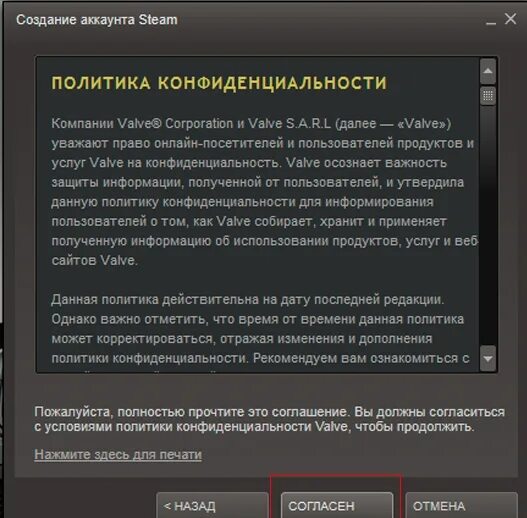Abort setup with the ОТМЕНА button
Viewport: 527px width, 518px height.
[461, 505]
